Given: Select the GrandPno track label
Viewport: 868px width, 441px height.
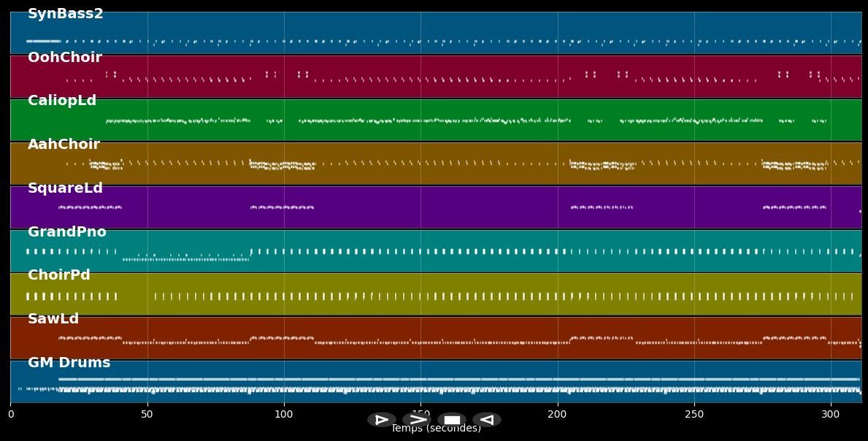Looking at the screenshot, I should (66, 232).
